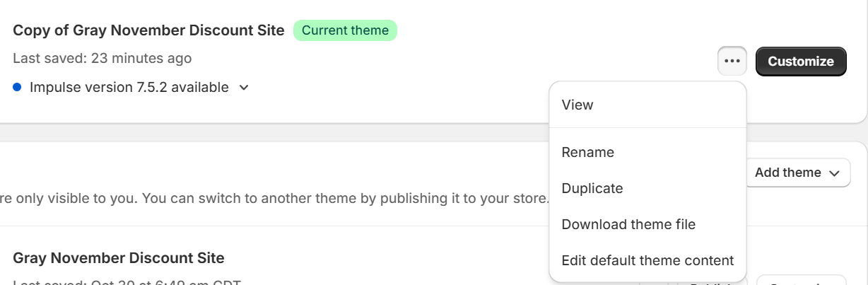Open the Add theme dropdown
868x285 pixels.
797,173
